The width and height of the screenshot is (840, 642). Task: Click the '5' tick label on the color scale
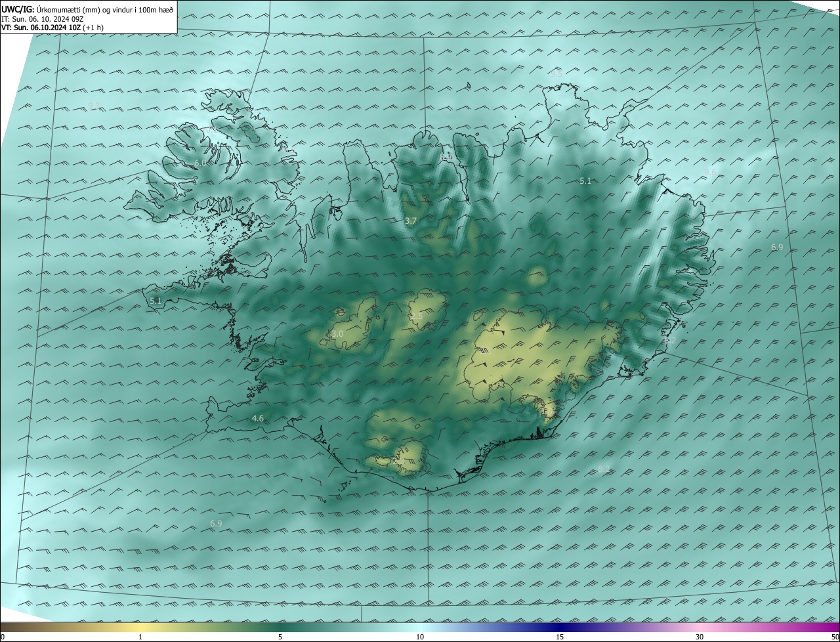[x=280, y=637]
